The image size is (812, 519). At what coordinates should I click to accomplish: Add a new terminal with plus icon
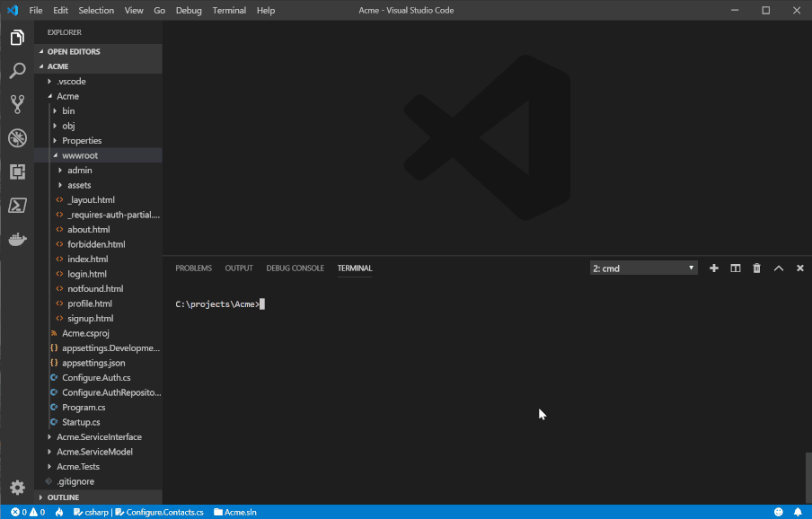click(x=713, y=268)
